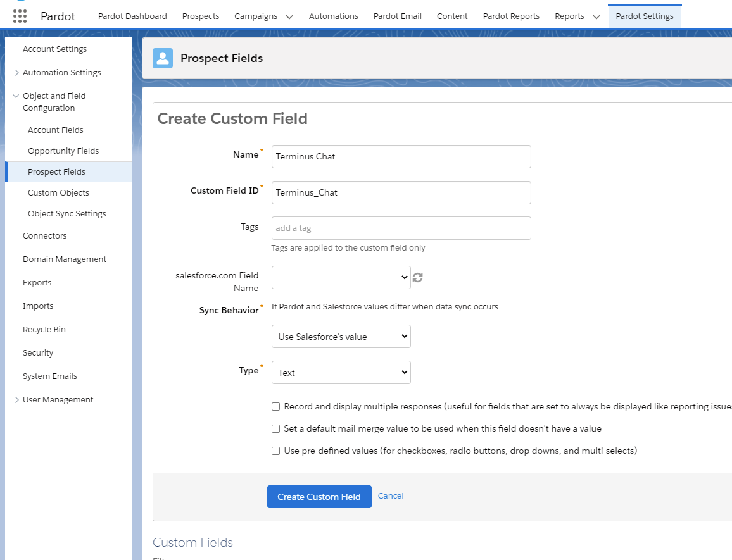Open Security in the sidebar
The image size is (732, 560).
point(38,352)
